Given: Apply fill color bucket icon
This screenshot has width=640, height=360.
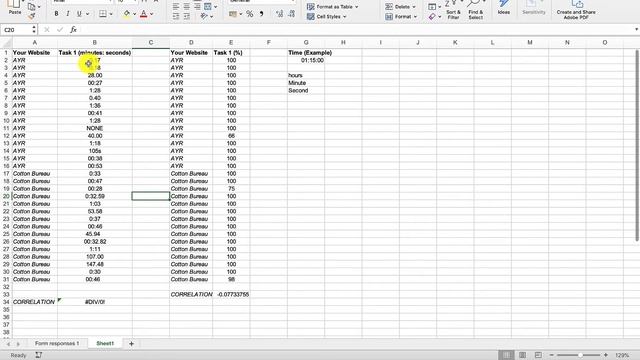Looking at the screenshot, I should click(x=127, y=14).
